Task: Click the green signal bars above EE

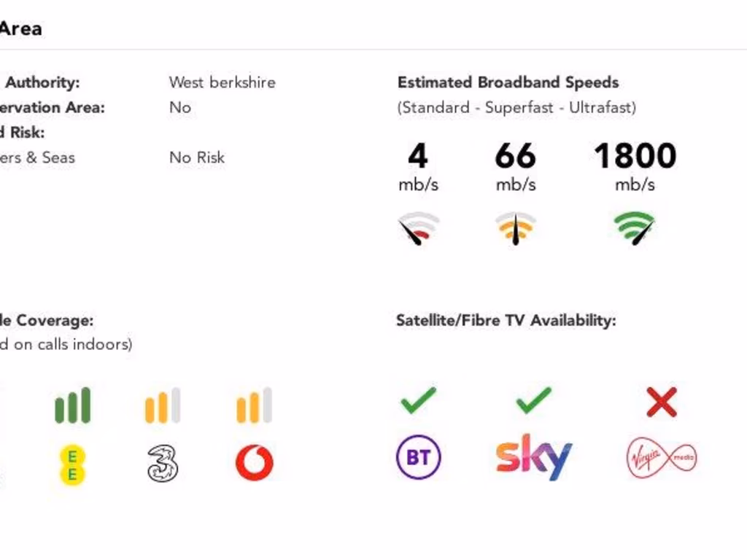Action: [72, 405]
